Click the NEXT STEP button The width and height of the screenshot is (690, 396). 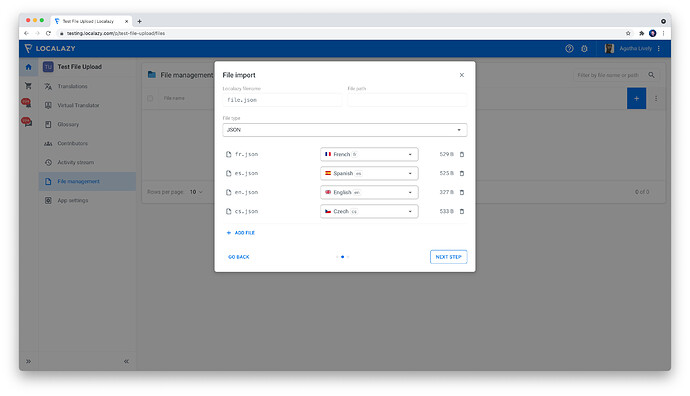448,257
